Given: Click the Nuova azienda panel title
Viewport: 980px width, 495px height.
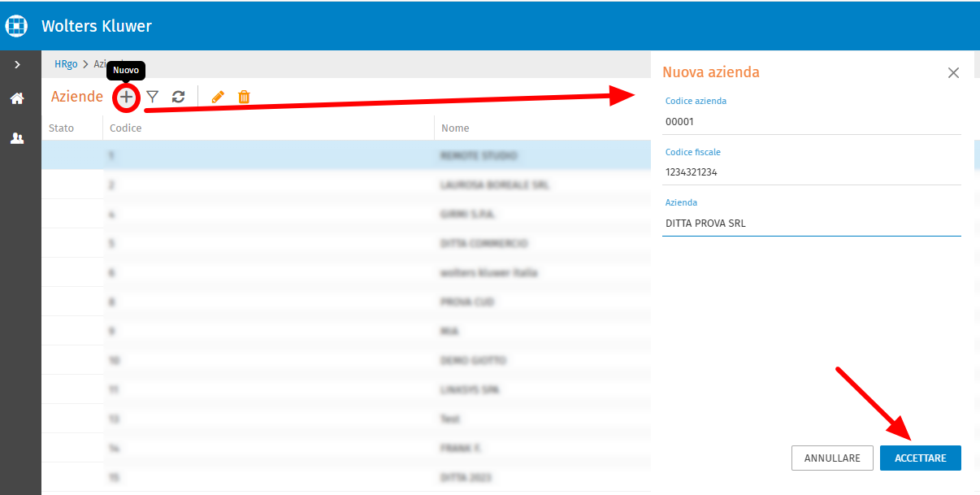Looking at the screenshot, I should (x=711, y=72).
